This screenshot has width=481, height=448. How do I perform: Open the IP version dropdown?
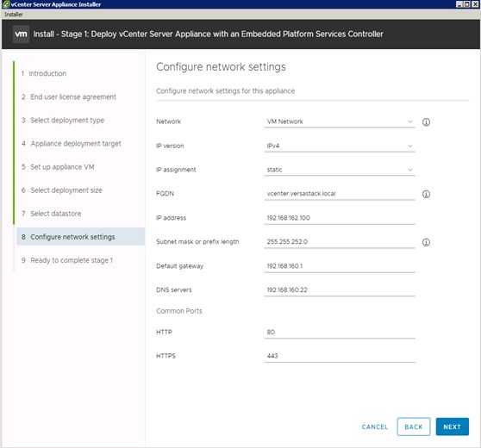(x=340, y=146)
